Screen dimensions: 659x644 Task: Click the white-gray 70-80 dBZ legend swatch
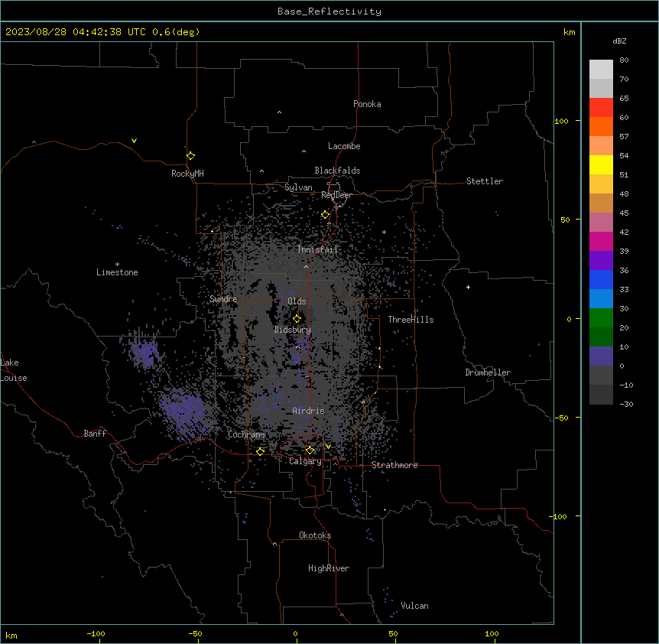(x=601, y=70)
